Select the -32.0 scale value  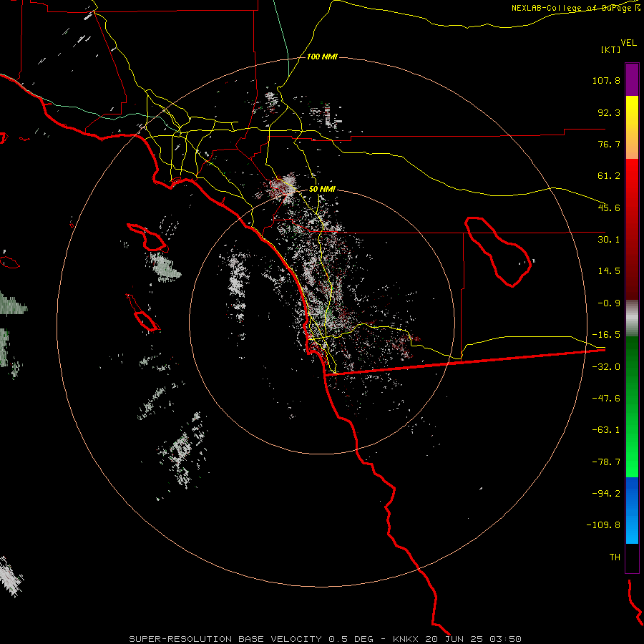606,367
